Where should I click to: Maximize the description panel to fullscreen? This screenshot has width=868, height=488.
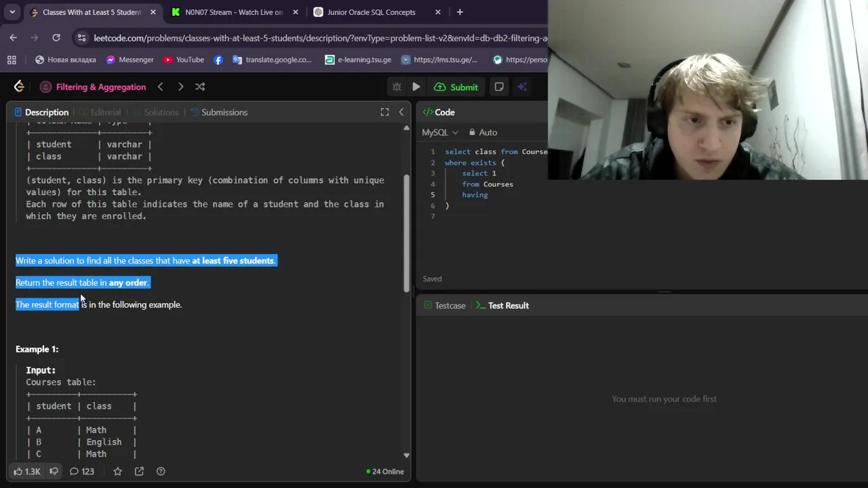384,113
